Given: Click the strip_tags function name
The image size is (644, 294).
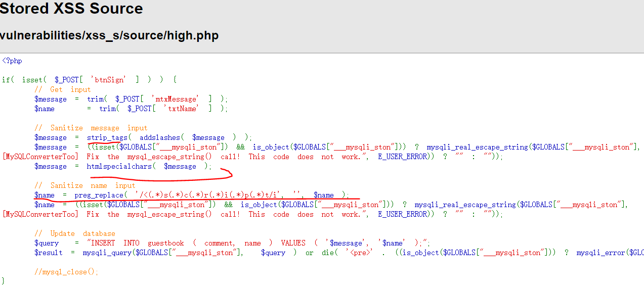Looking at the screenshot, I should (107, 137).
